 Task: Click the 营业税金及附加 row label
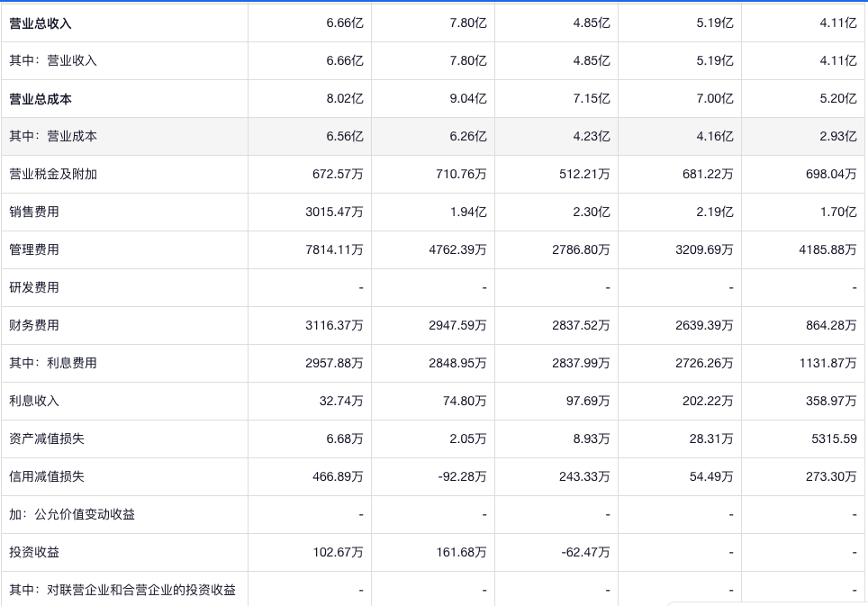click(x=53, y=175)
